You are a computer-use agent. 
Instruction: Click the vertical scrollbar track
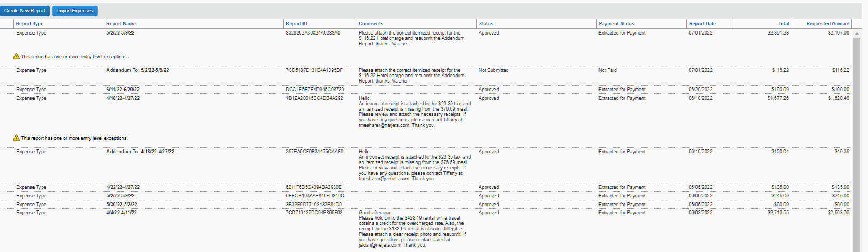857,144
